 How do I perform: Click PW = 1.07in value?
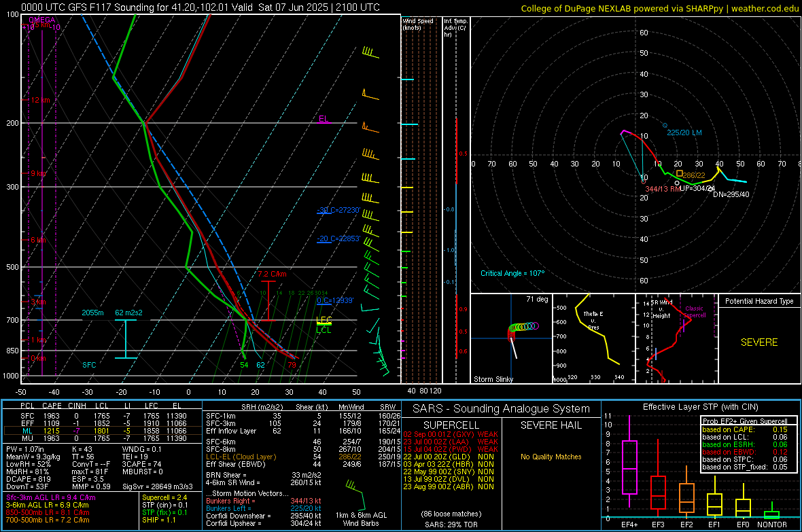tap(27, 449)
